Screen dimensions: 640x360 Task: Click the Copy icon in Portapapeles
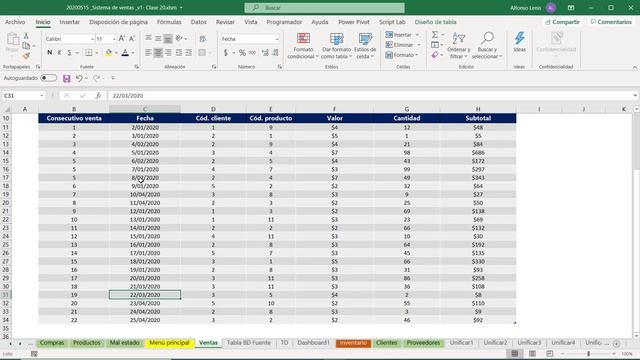point(26,46)
